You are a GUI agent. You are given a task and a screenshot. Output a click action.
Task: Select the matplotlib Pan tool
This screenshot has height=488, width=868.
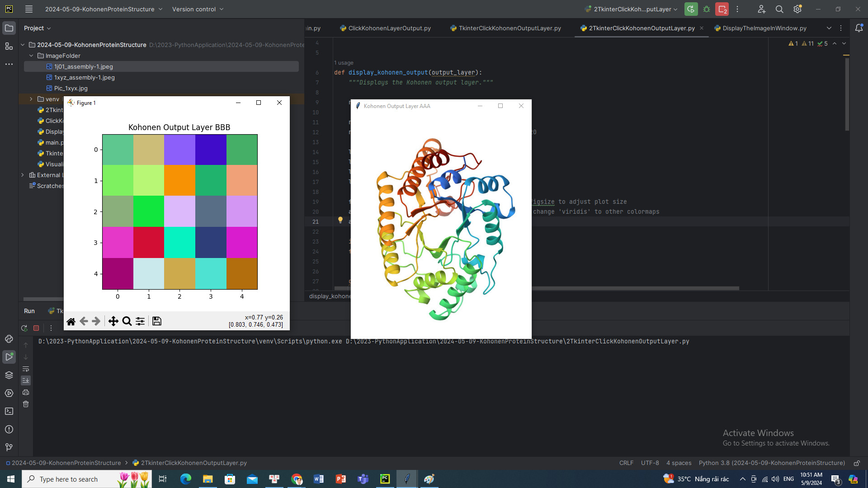pos(113,321)
